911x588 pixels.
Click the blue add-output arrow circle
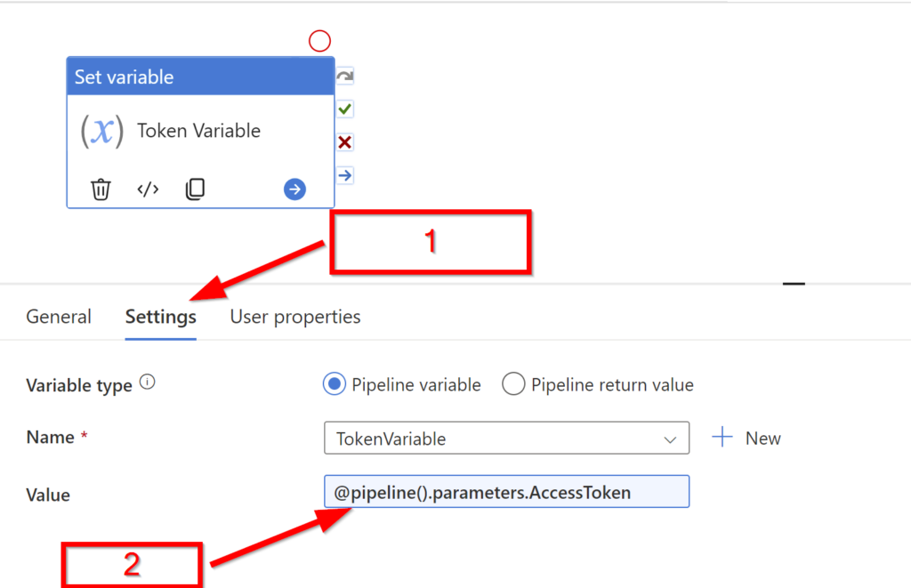pos(294,189)
